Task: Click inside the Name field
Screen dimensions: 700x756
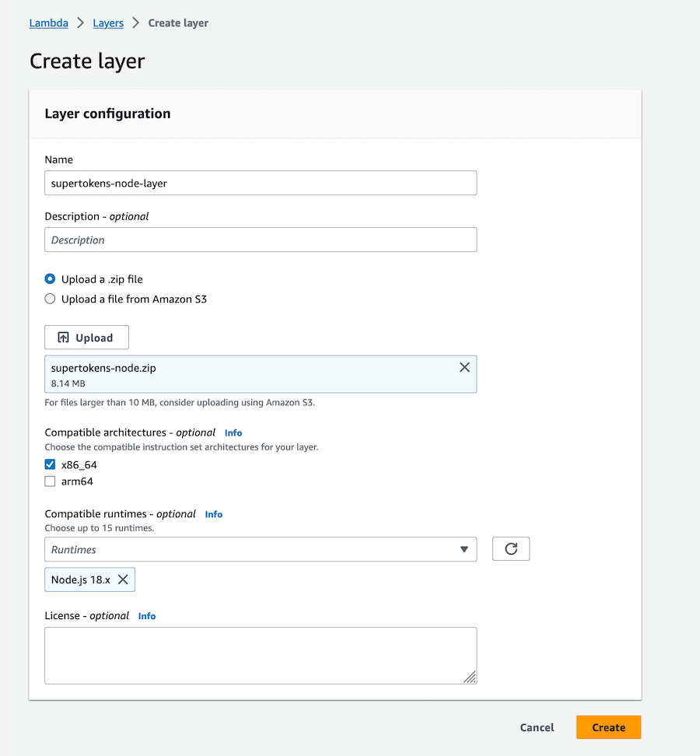Action: click(x=261, y=183)
